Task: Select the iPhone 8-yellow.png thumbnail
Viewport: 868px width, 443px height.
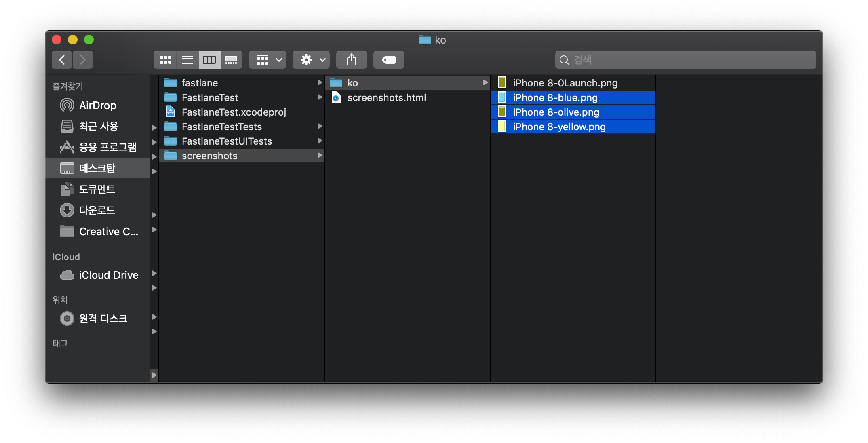Action: (x=502, y=127)
